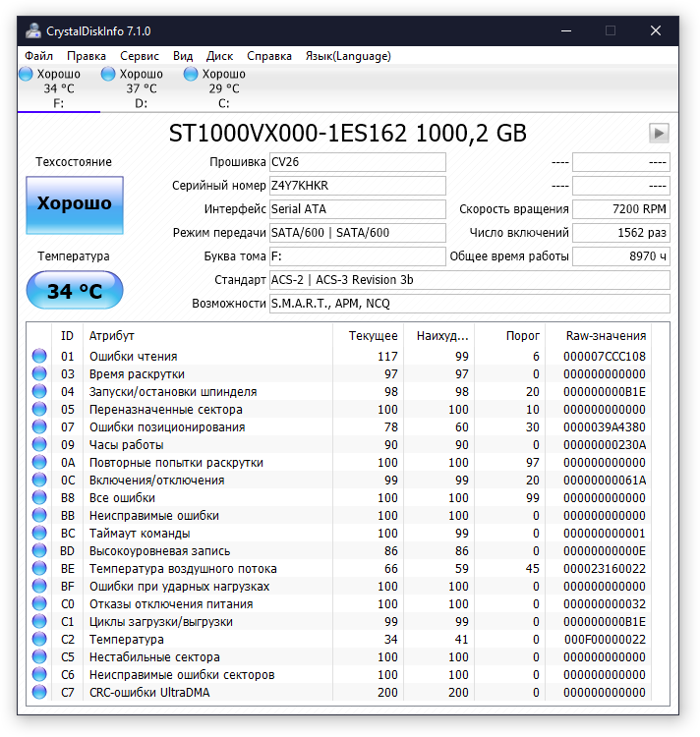Click status orb for CRC-ошибки UltraDMA
700x737 pixels.
coord(39,693)
